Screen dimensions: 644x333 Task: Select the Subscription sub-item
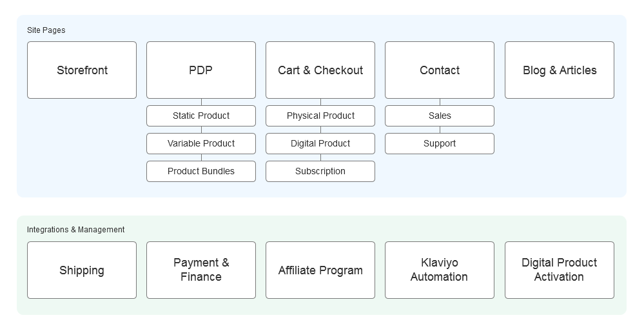click(320, 171)
